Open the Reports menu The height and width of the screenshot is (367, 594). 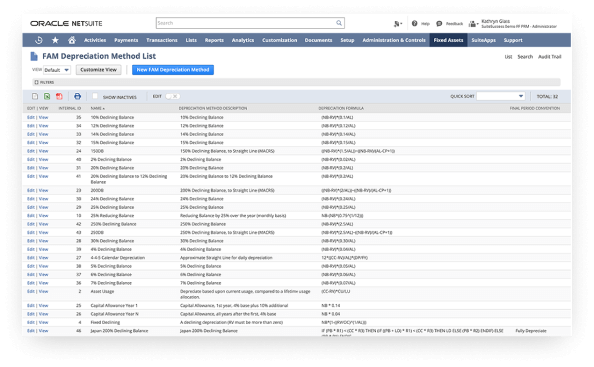(214, 40)
